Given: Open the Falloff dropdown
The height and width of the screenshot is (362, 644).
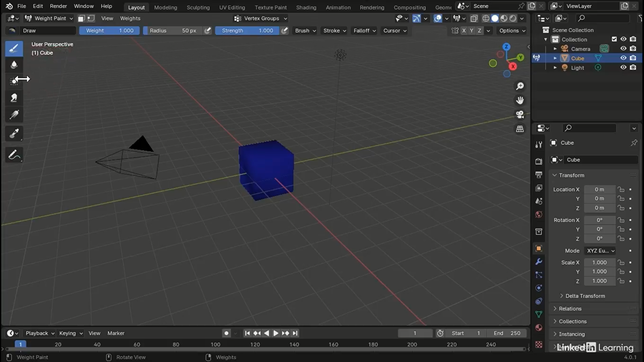Looking at the screenshot, I should coord(365,31).
